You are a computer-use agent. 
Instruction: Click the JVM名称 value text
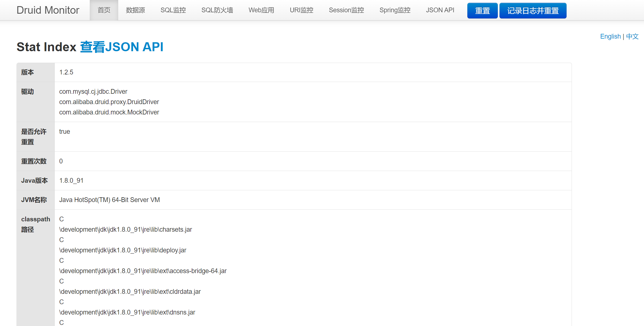pos(109,200)
